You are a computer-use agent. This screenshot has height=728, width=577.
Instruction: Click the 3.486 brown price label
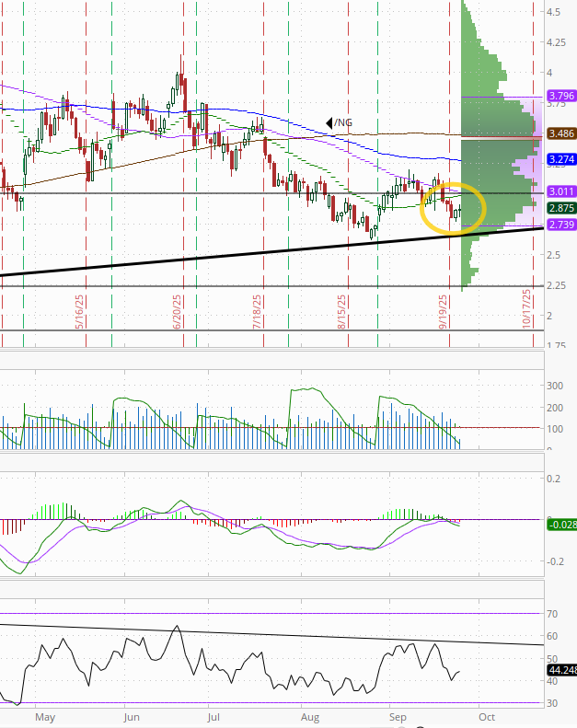point(561,133)
